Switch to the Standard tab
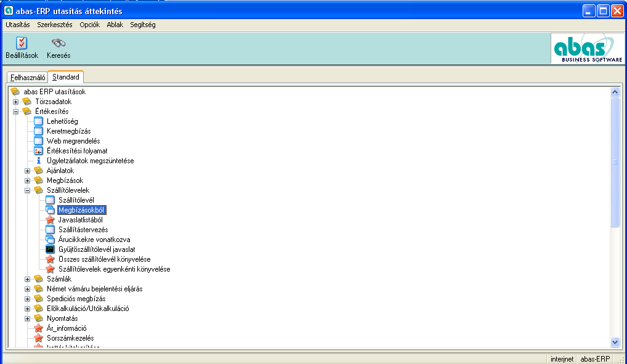Viewport: 627px width, 364px height. [65, 77]
